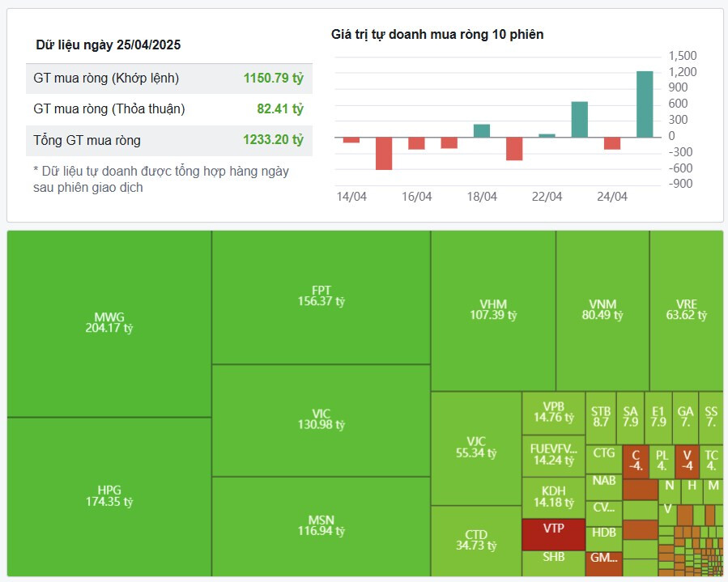This screenshot has height=582, width=728.
Task: Select the 'Tổng GT mua ròng' row
Action: point(168,140)
